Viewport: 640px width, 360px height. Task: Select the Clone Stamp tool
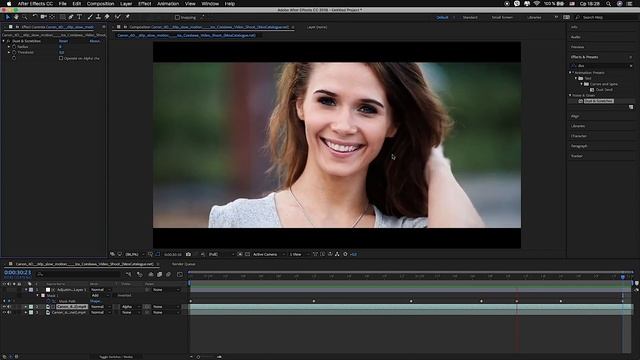(x=98, y=17)
